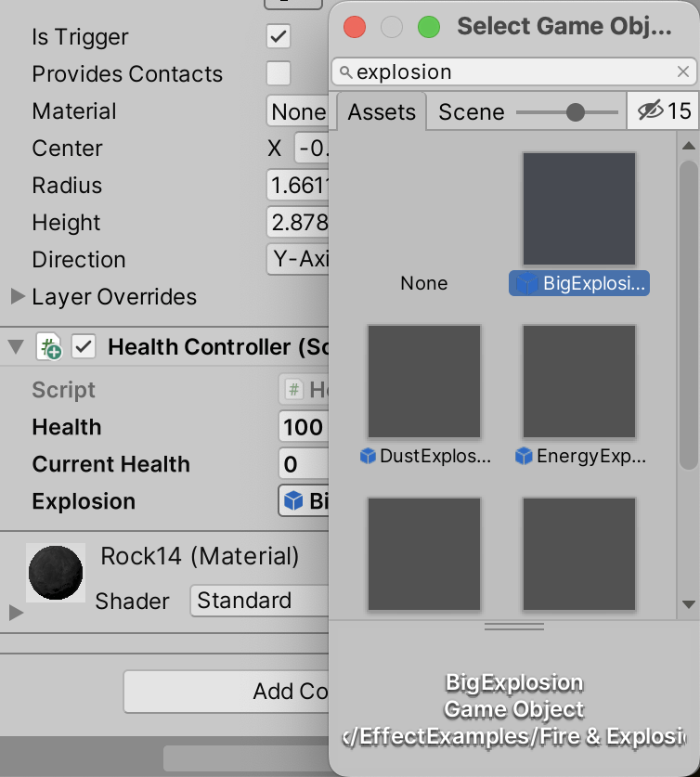Enable the Provides Contacts checkbox
The height and width of the screenshot is (777, 700).
(278, 73)
